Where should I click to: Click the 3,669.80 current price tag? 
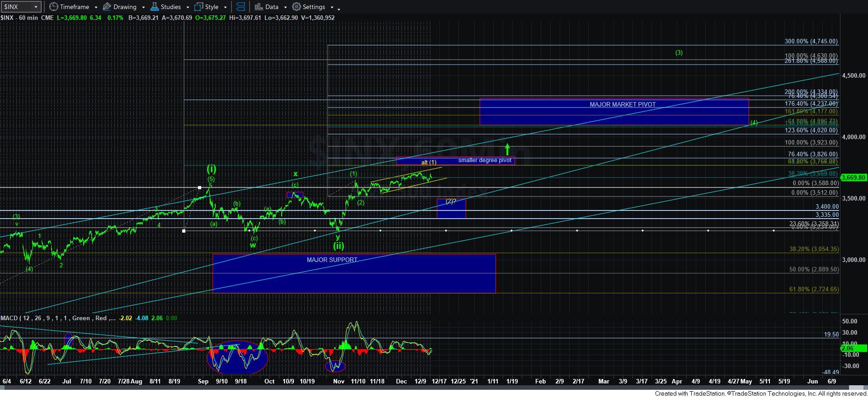854,178
